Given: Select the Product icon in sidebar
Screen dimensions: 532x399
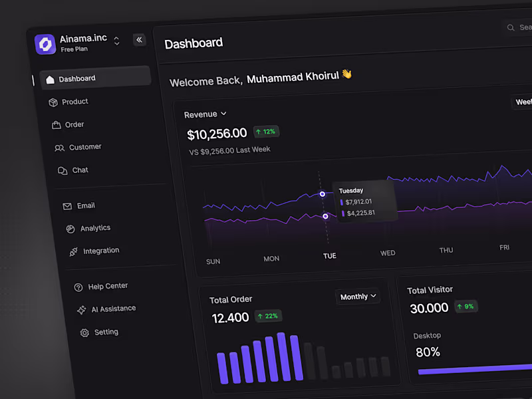Looking at the screenshot, I should 55,102.
